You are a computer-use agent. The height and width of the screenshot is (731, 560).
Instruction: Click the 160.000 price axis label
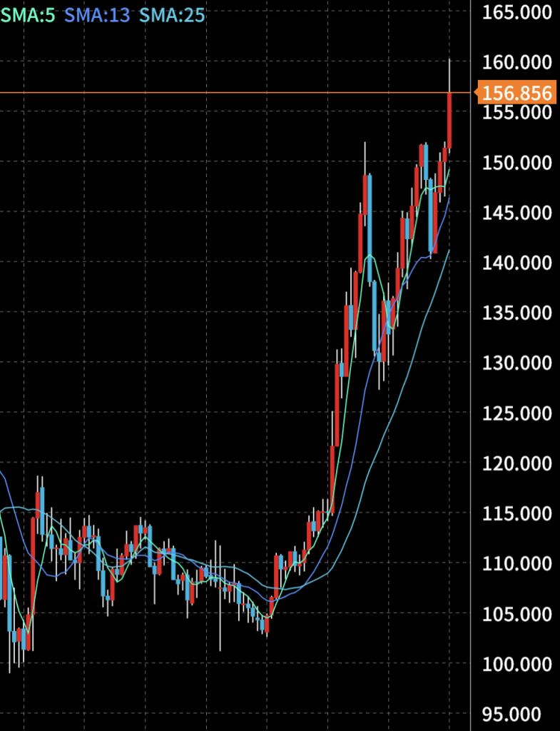(516, 61)
